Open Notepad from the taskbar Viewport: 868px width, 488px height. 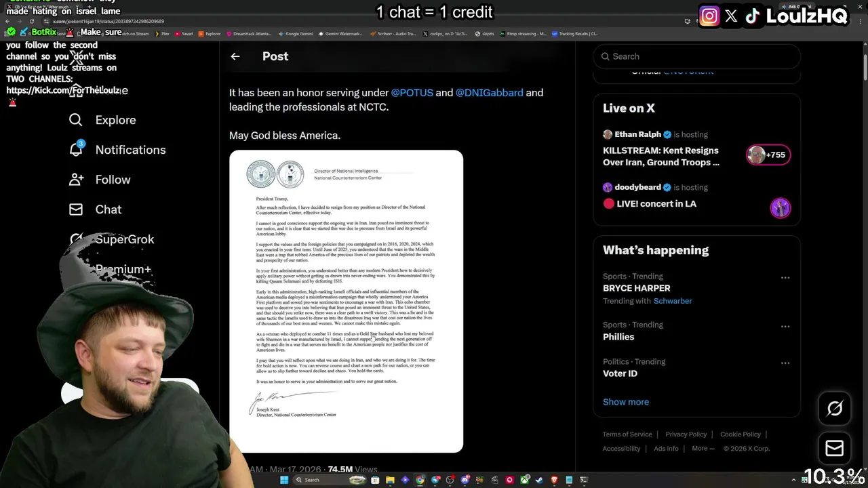pos(569,480)
